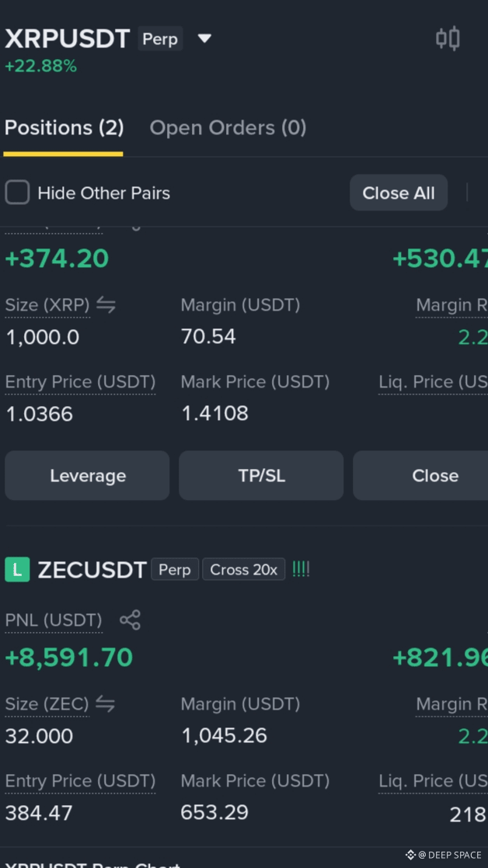Tap the ZECUSDT Perp tag
This screenshot has height=868, width=488.
(x=175, y=570)
